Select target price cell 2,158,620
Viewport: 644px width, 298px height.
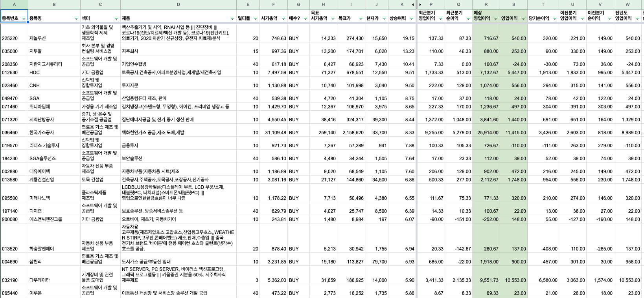pos(351,130)
